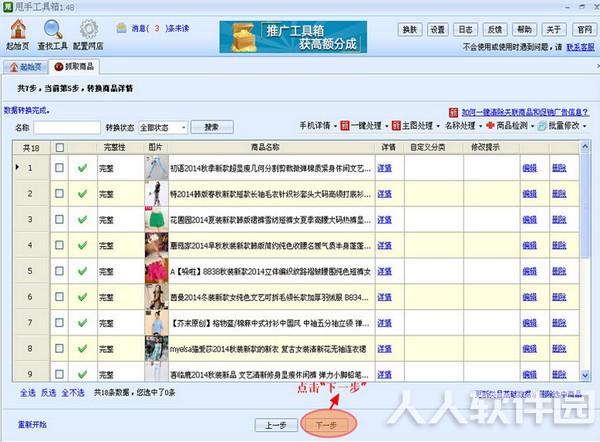600x442 pixels.
Task: Click the 推广工具箱 promotion banner
Action: tap(293, 37)
